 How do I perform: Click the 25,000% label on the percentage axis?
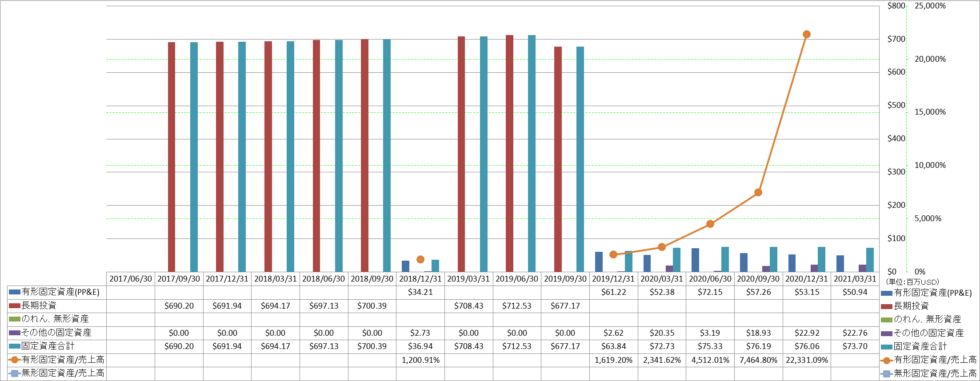[930, 6]
